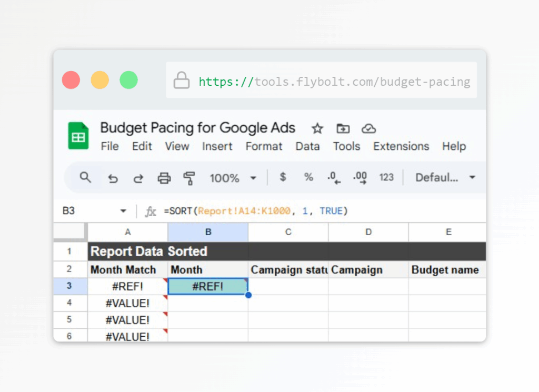Format selection as percent
Viewport: 539px width, 392px height.
(x=308, y=178)
